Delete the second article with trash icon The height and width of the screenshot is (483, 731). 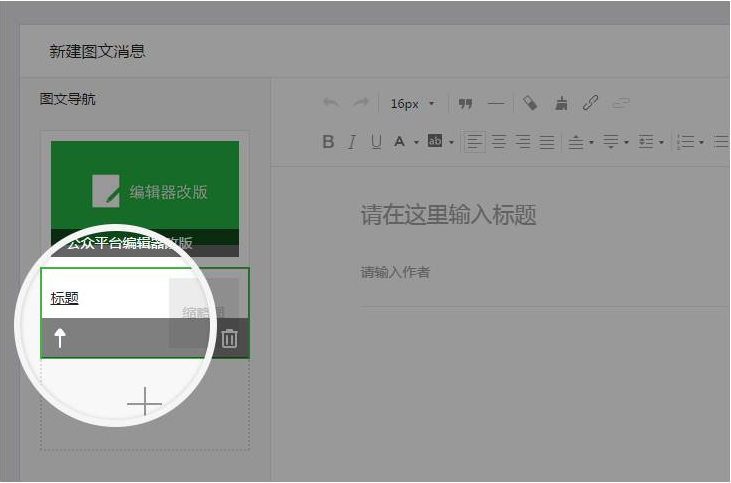(229, 338)
